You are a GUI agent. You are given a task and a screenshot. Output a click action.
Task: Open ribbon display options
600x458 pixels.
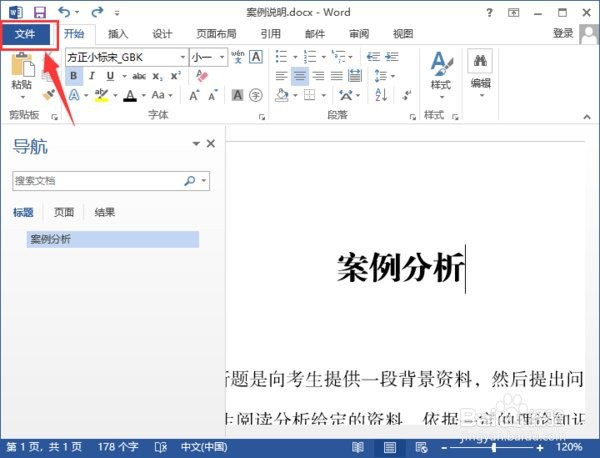tap(514, 13)
